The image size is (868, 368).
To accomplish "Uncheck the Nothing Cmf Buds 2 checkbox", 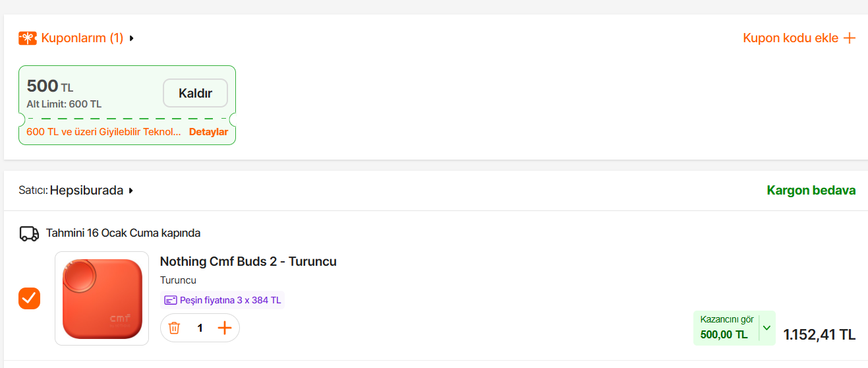I will coord(29,298).
